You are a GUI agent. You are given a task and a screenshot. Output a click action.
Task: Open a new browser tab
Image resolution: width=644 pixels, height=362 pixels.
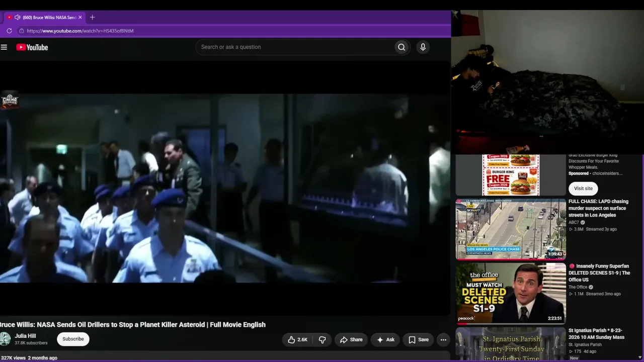point(92,17)
